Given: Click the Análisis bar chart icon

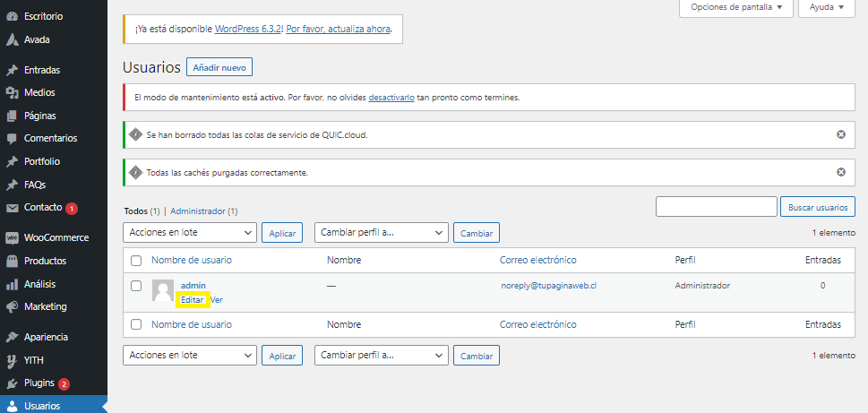Looking at the screenshot, I should pyautogui.click(x=12, y=284).
